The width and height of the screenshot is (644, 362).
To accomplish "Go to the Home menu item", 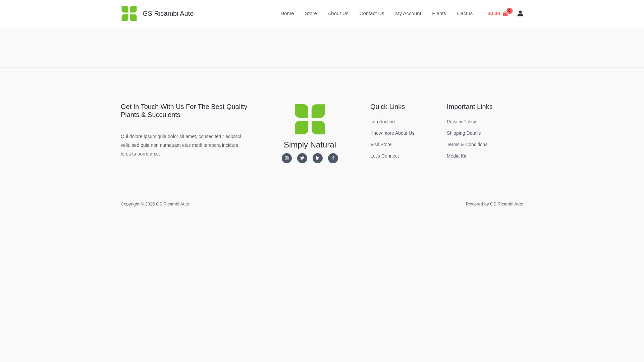I will [x=287, y=13].
